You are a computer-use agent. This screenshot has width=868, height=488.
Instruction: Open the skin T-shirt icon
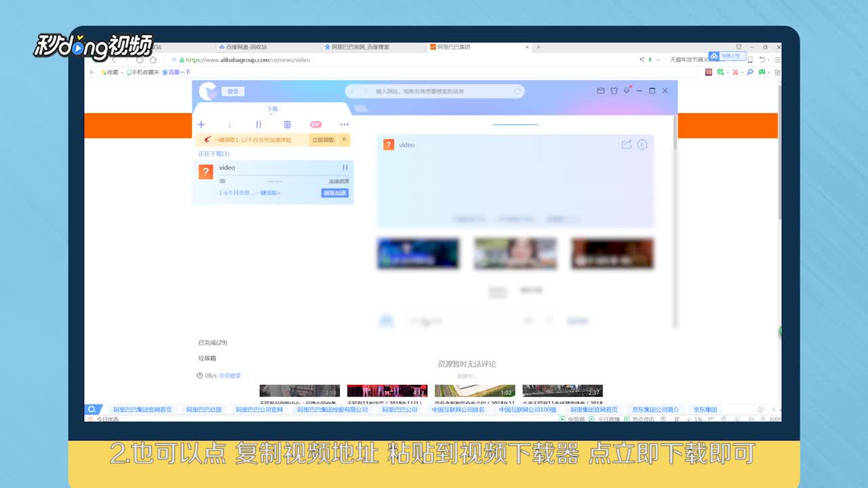click(614, 91)
